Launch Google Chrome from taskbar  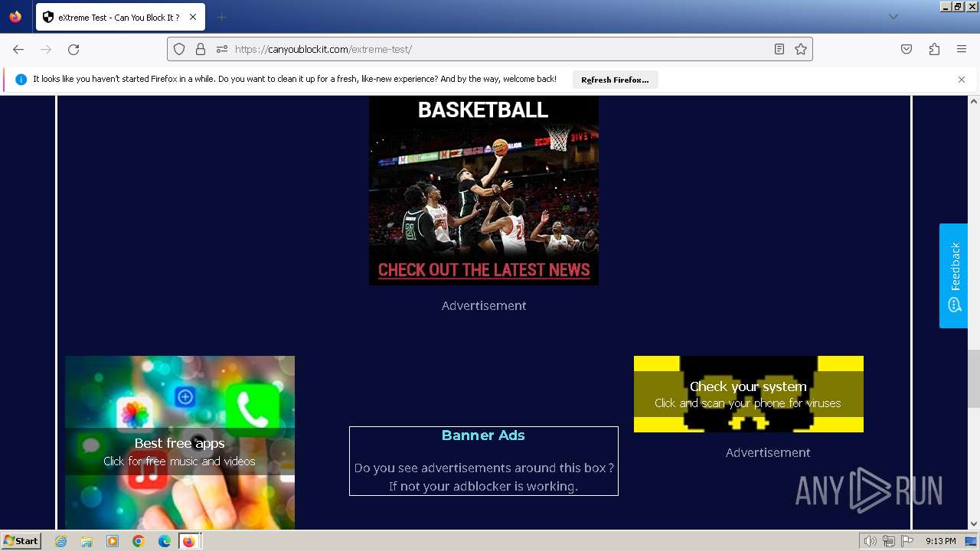139,541
